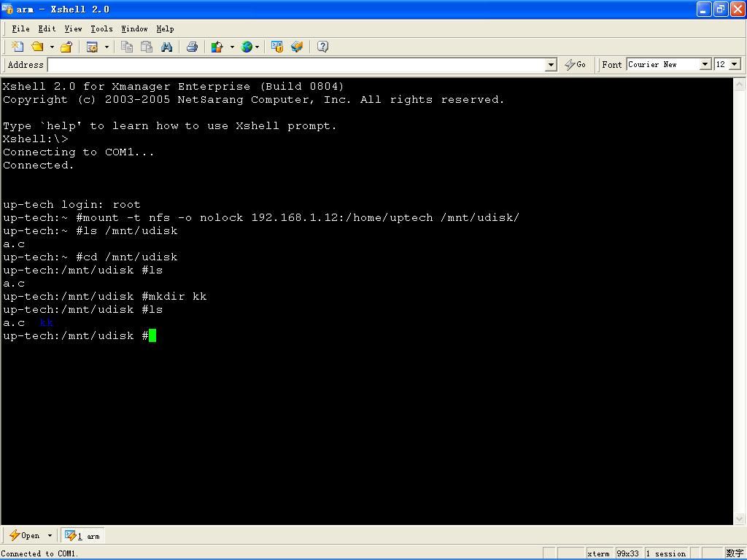Click the Find binoculars icon
The width and height of the screenshot is (747, 560).
pos(167,47)
